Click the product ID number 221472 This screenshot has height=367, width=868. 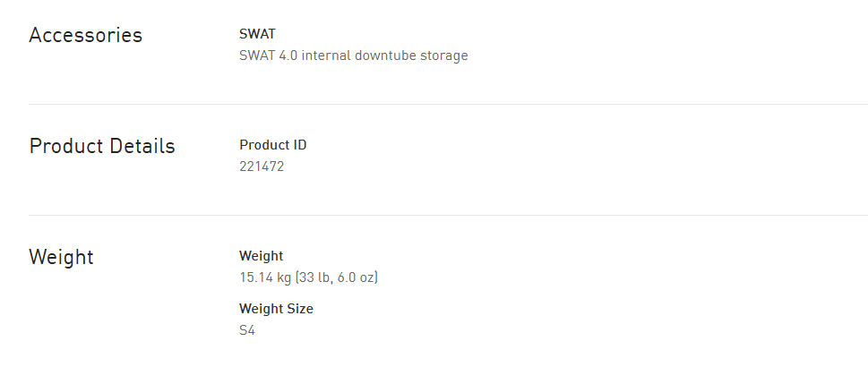261,166
